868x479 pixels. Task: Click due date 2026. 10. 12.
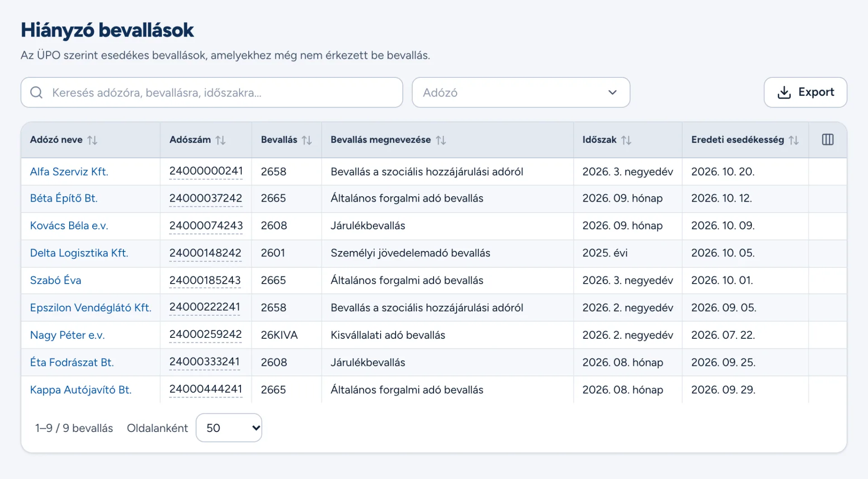click(x=722, y=198)
